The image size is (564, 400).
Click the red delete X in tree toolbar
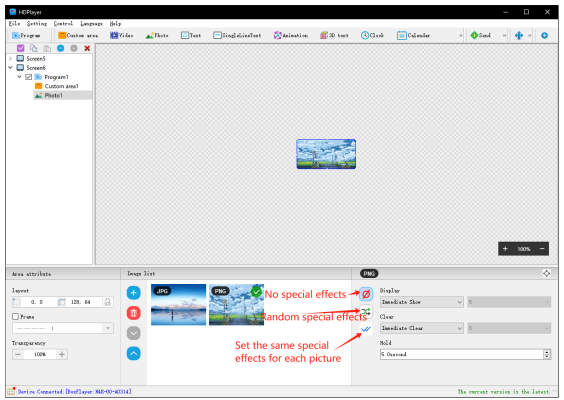[x=87, y=48]
